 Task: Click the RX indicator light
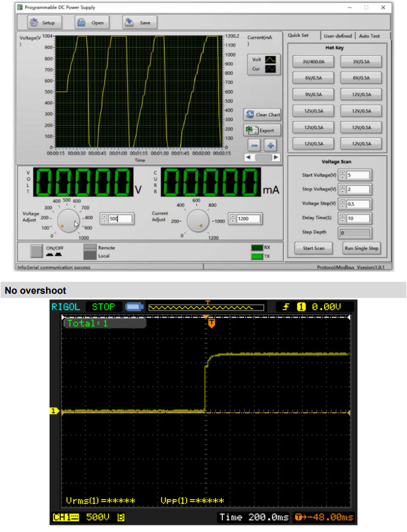(x=257, y=248)
